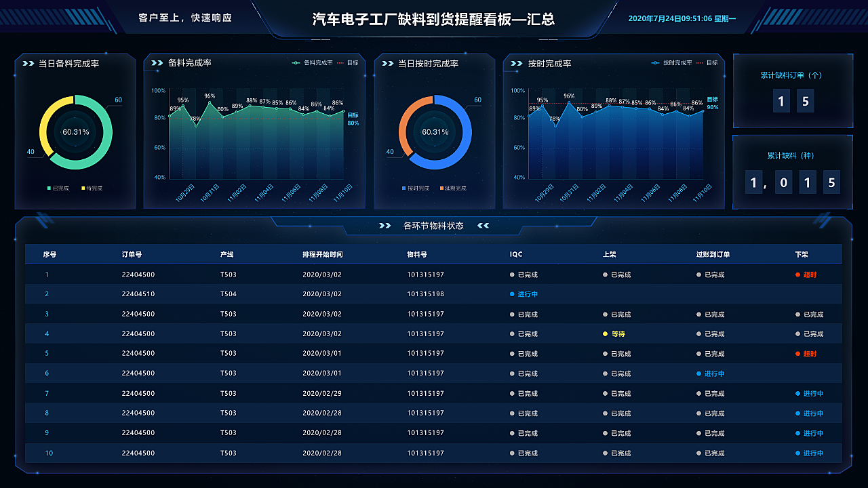
Task: Click 目标 80% label in 备料完成率 chart
Action: pos(353,119)
